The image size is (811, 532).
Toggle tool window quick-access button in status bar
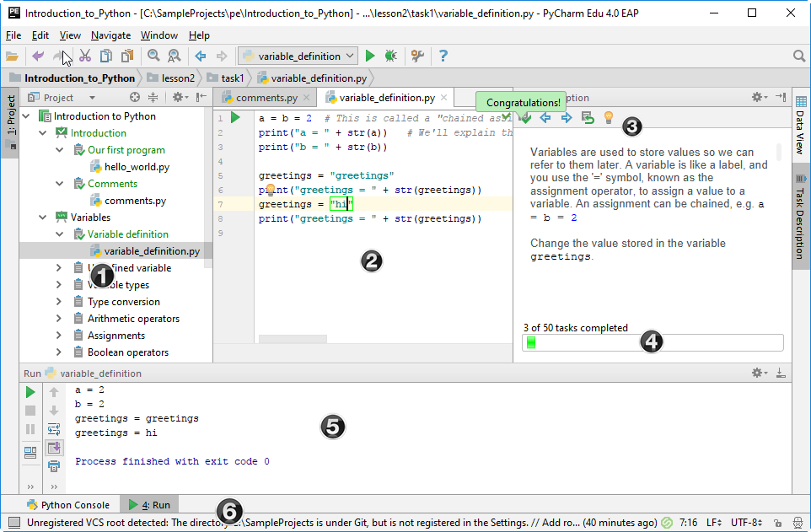tap(14, 523)
